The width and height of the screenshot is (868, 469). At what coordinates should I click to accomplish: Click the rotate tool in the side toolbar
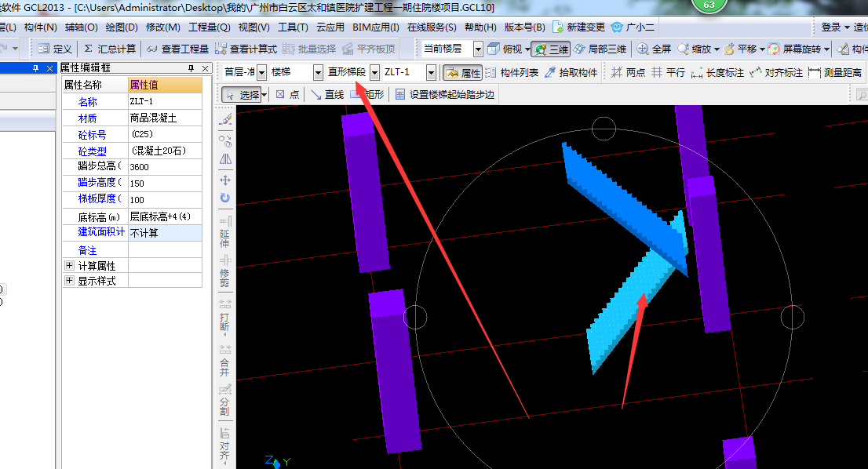(225, 198)
